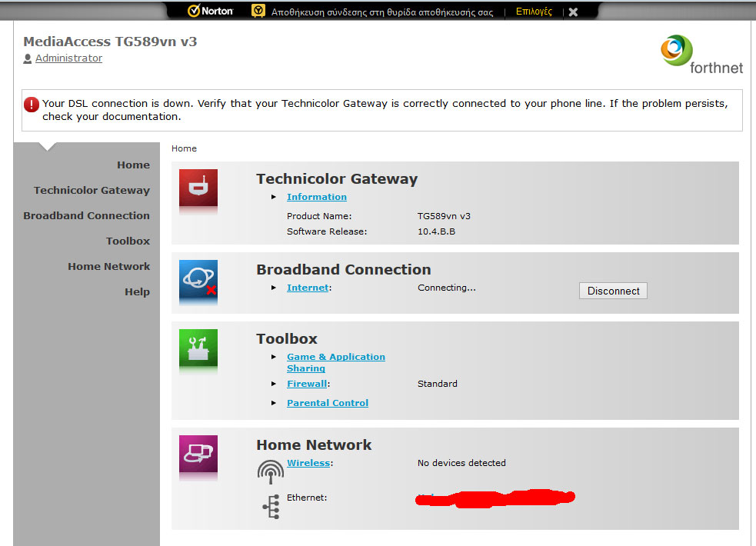The height and width of the screenshot is (546, 756).
Task: Click the arrow bullet beside Firewall
Action: coord(273,384)
